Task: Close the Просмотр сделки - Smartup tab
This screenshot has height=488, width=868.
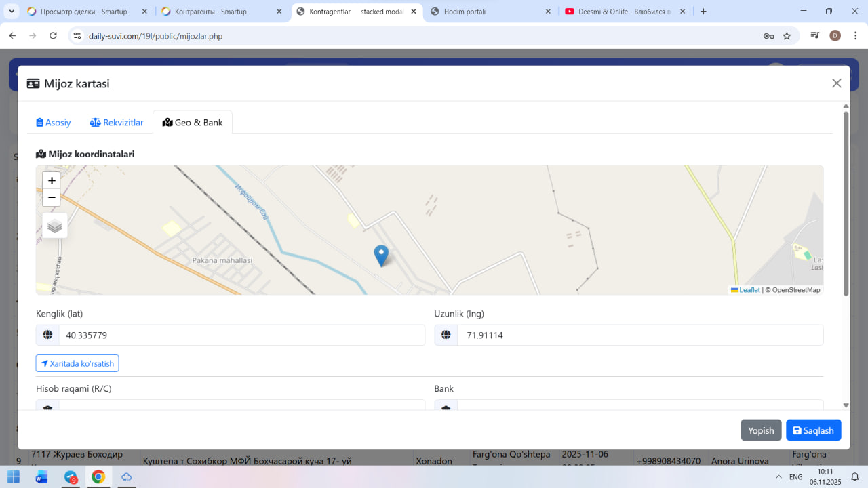Action: 144,12
